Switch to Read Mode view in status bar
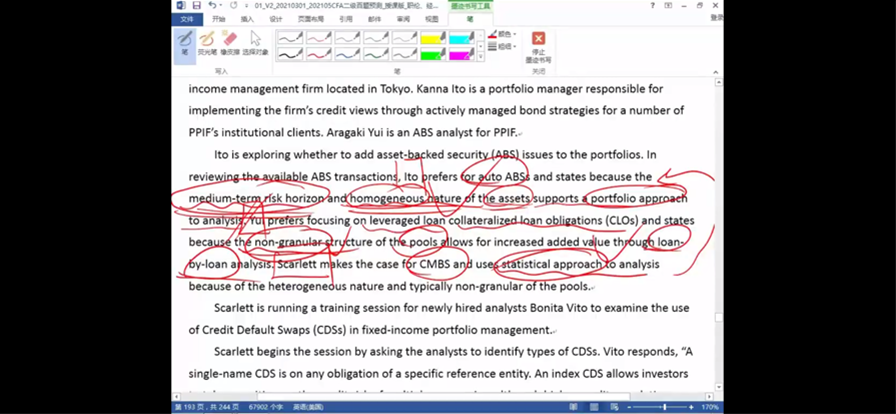This screenshot has height=414, width=896. tap(573, 407)
